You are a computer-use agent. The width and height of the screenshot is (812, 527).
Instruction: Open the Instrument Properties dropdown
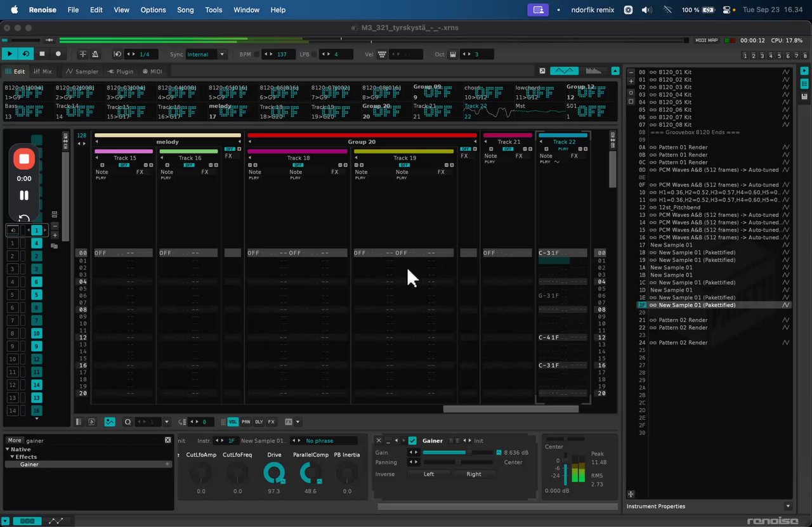[788, 506]
